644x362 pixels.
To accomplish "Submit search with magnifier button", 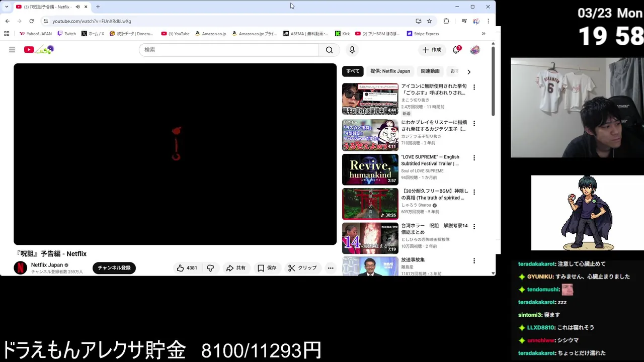I will [x=329, y=50].
